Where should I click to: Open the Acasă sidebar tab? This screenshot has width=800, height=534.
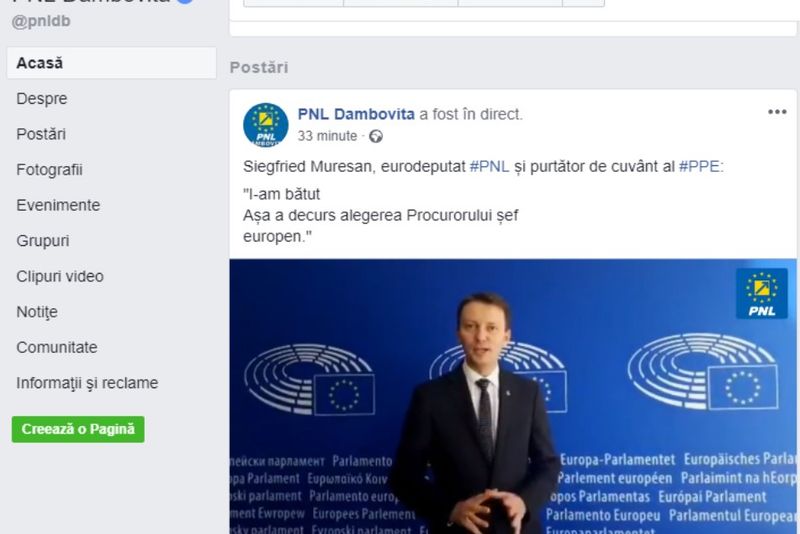tap(112, 63)
